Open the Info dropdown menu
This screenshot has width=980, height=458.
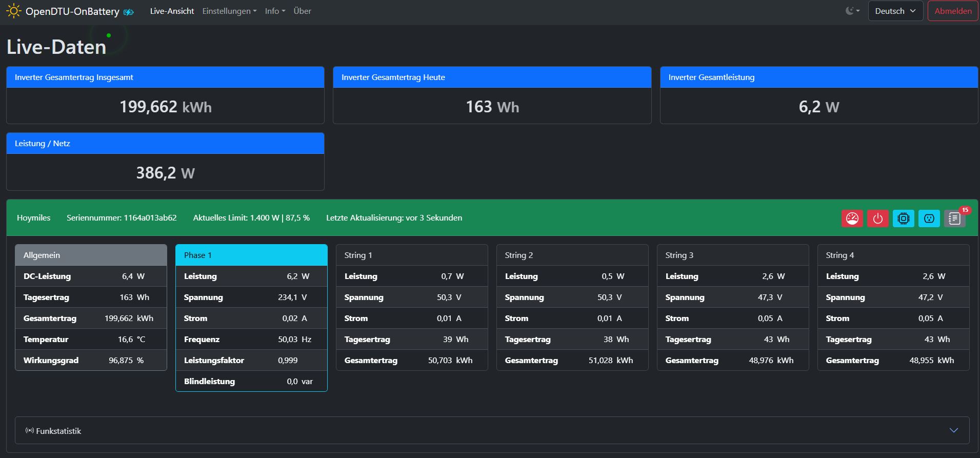tap(275, 11)
